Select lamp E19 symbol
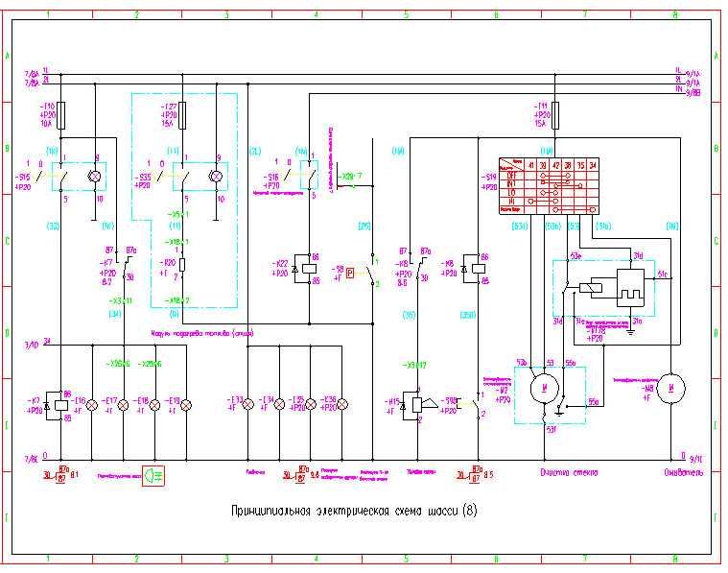 186,405
